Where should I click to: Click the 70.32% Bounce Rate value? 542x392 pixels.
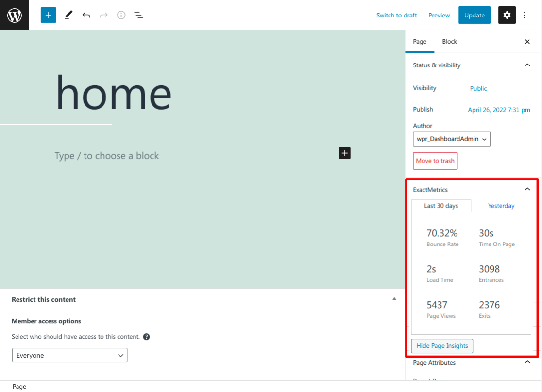tap(442, 233)
